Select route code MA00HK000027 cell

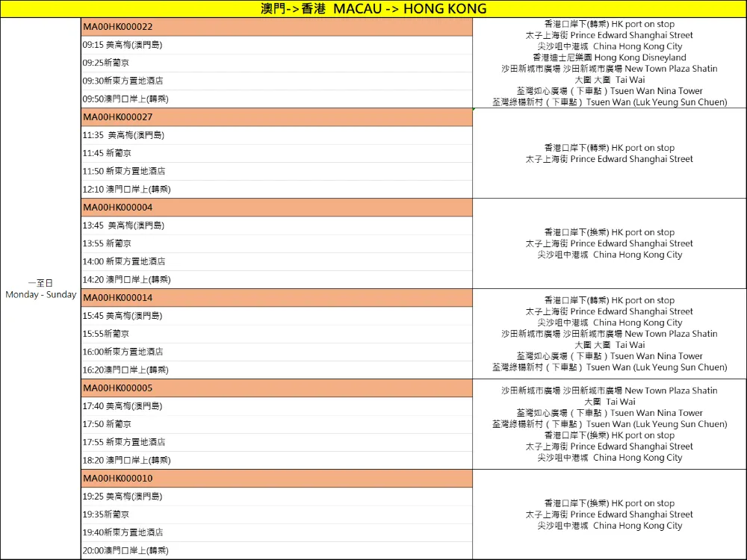point(277,117)
